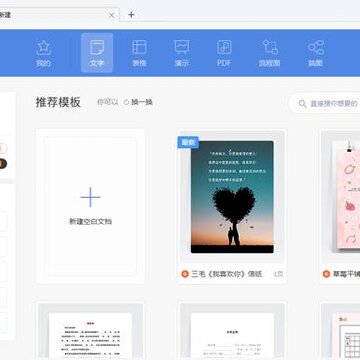Click the orange badge icon beside 草莓 template
Image resolution: width=360 pixels, height=360 pixels.
(326, 274)
